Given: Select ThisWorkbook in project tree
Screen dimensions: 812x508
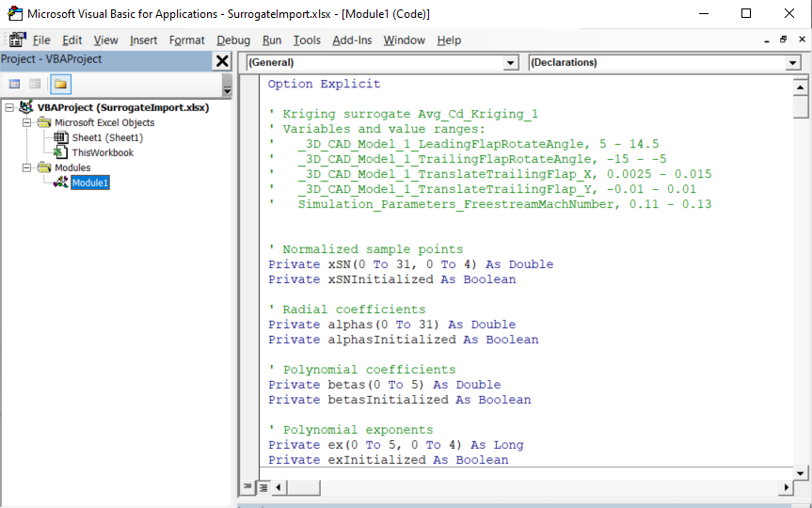Looking at the screenshot, I should pos(103,152).
